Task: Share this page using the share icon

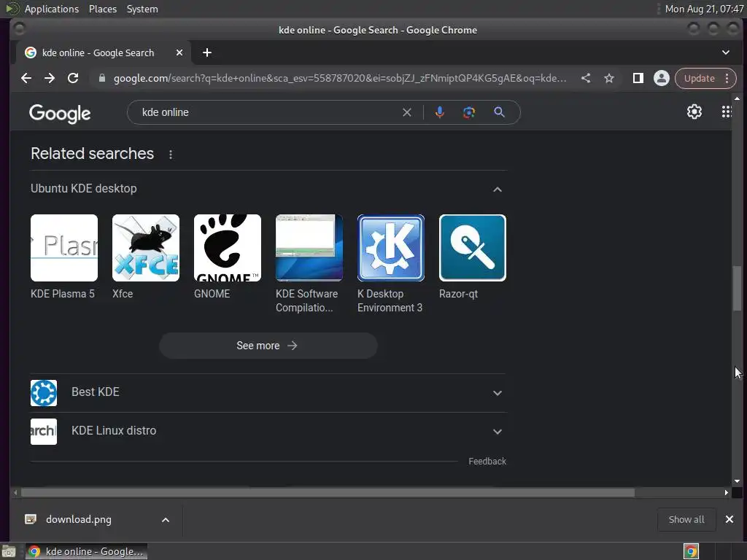Action: point(586,78)
